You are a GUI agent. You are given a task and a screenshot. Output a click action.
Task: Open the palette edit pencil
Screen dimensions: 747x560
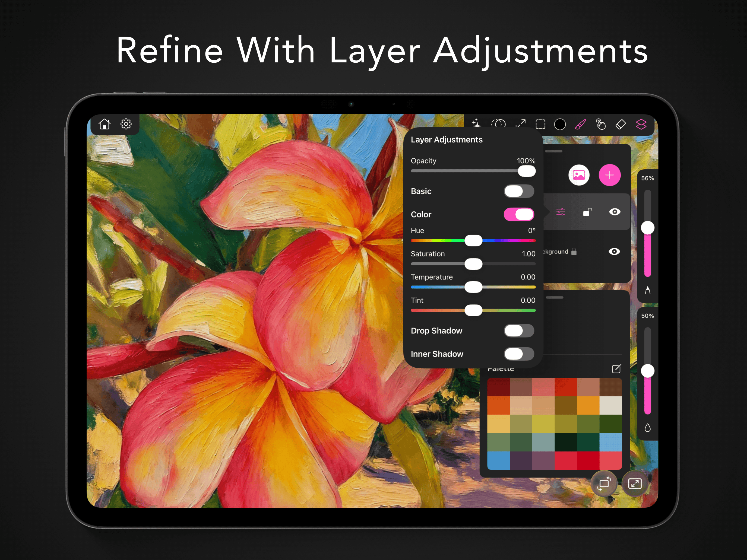(x=617, y=369)
